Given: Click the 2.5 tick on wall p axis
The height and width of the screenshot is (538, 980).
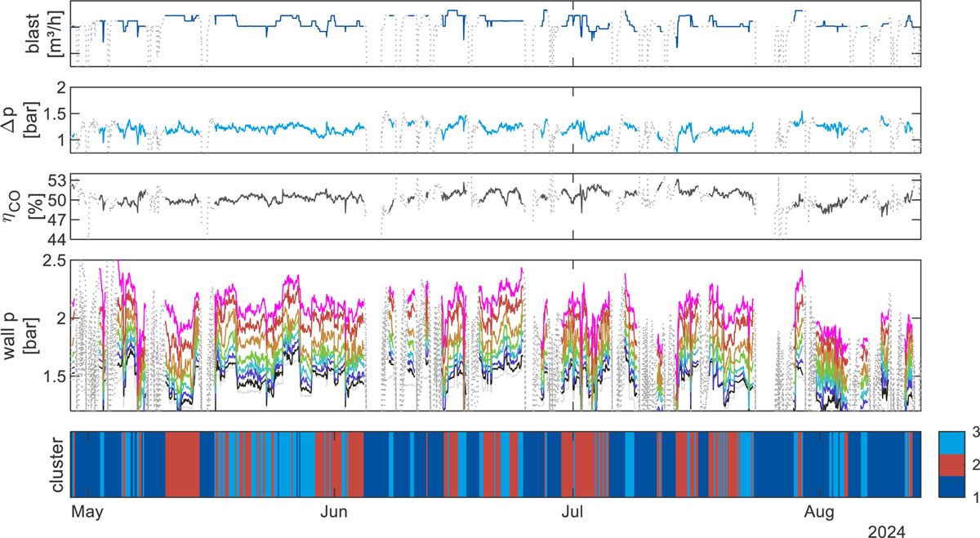Looking at the screenshot, I should [x=53, y=261].
